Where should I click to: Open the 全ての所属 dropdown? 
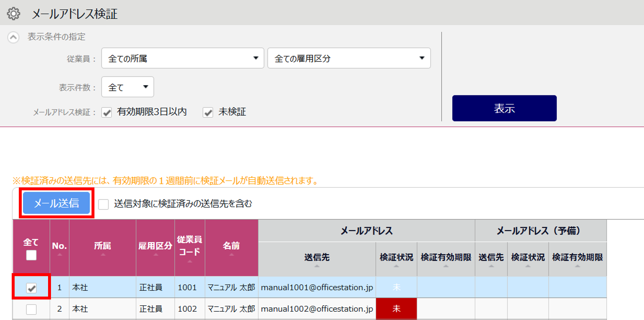pyautogui.click(x=183, y=58)
